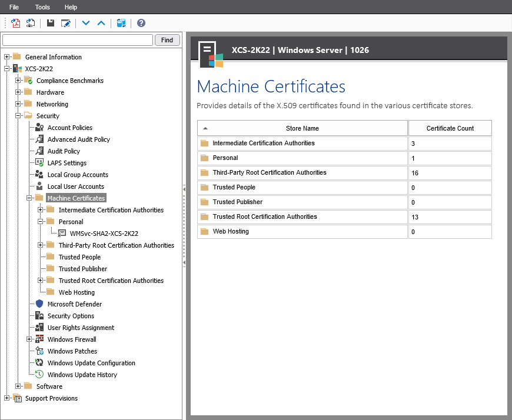Click the Find button

pyautogui.click(x=167, y=39)
